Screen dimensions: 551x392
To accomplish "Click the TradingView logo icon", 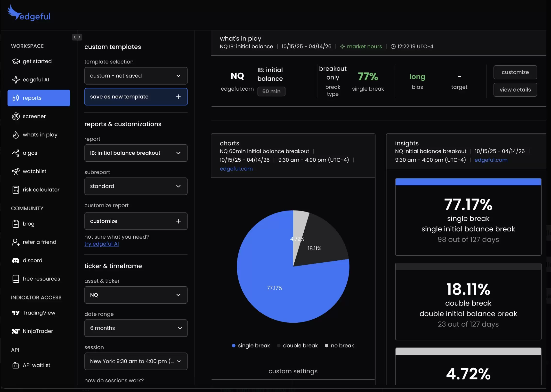I will click(x=16, y=313).
